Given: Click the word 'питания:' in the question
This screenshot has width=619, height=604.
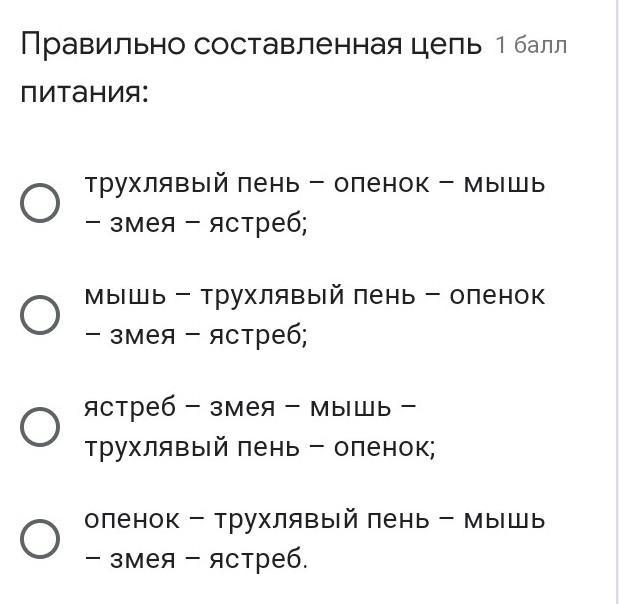Looking at the screenshot, I should tap(84, 95).
